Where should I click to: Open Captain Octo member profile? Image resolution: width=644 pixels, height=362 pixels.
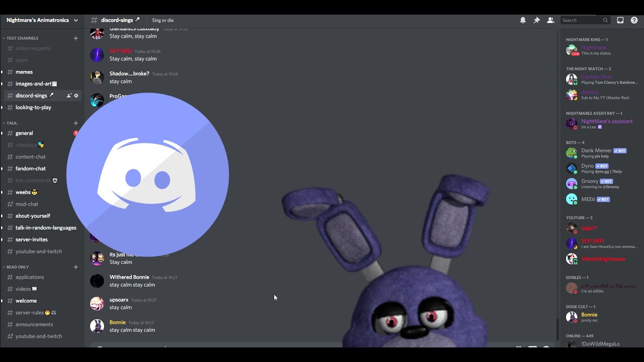tap(602, 79)
